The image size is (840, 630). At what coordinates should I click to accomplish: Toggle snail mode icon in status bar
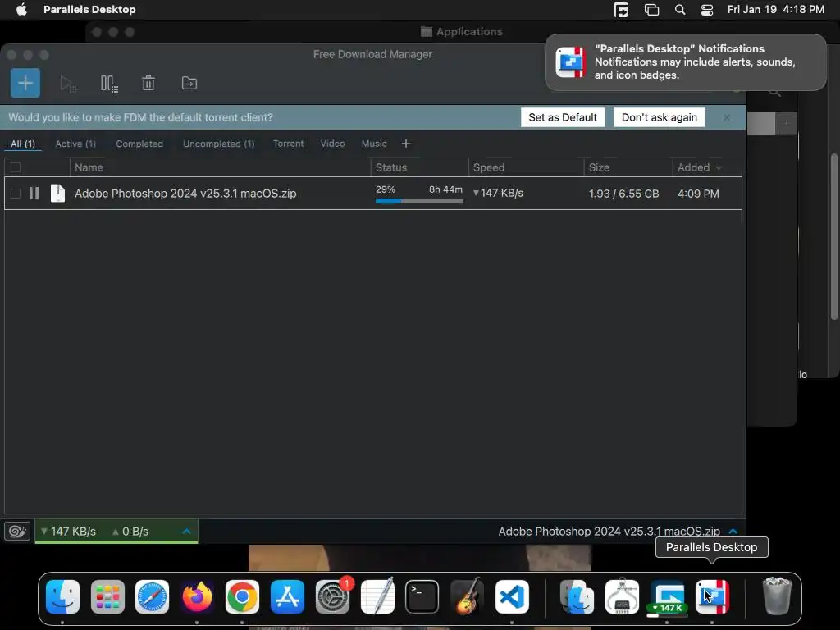16,531
